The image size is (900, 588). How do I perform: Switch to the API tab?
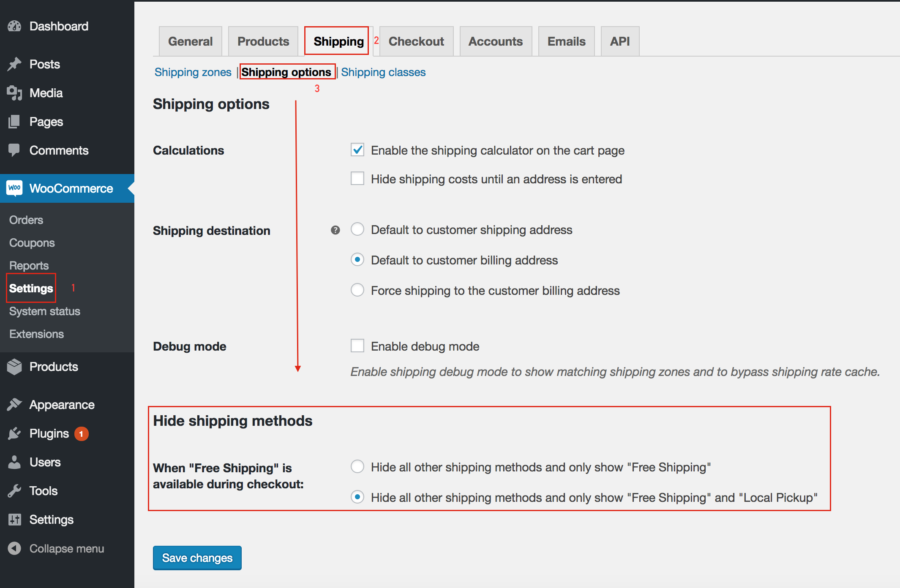[620, 41]
